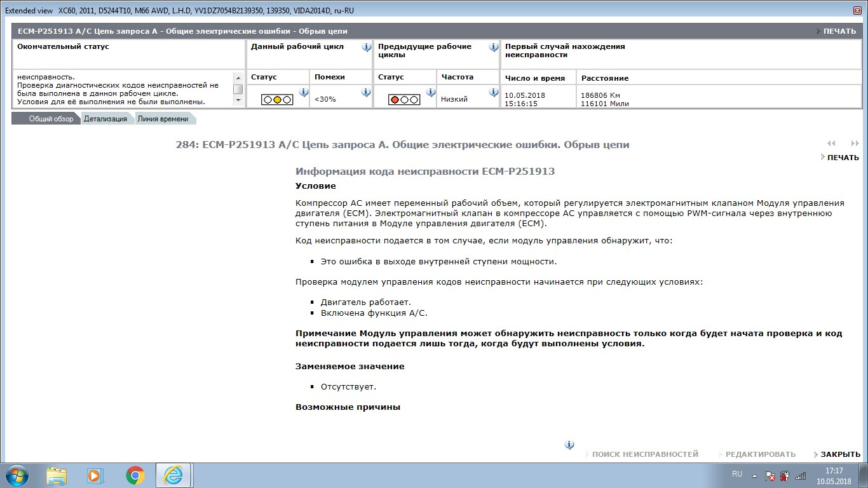Click the "Заменяемое значение" heading

click(350, 367)
